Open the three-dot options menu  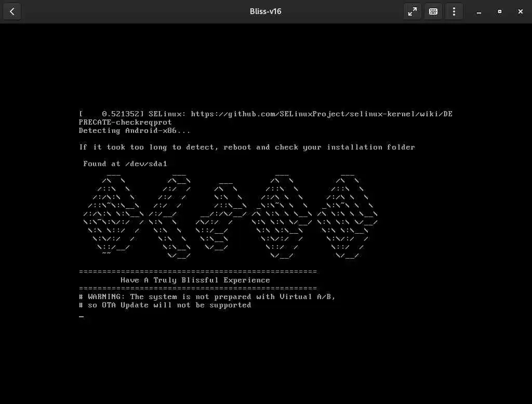454,11
